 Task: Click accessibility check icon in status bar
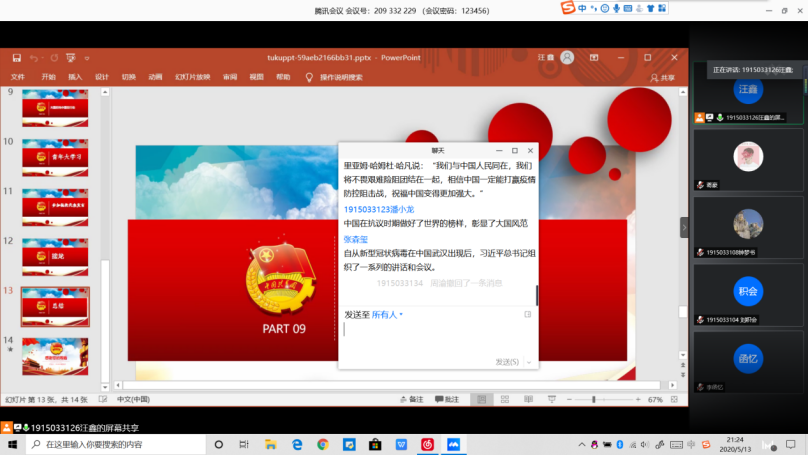103,399
